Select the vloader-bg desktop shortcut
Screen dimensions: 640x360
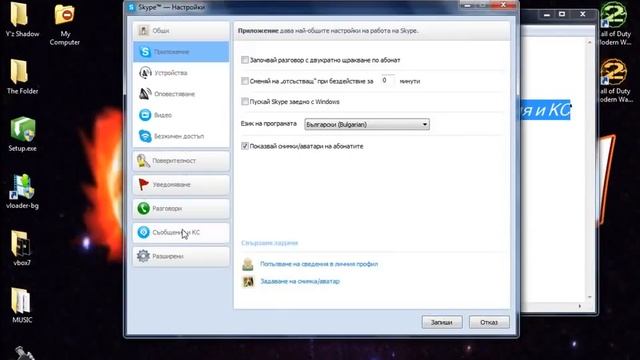[22, 191]
